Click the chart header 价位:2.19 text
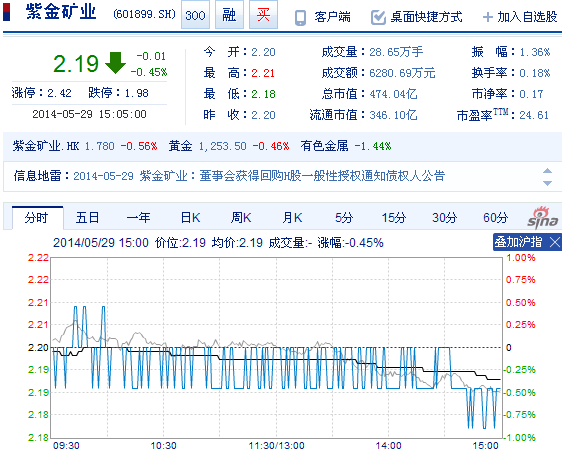 180,243
